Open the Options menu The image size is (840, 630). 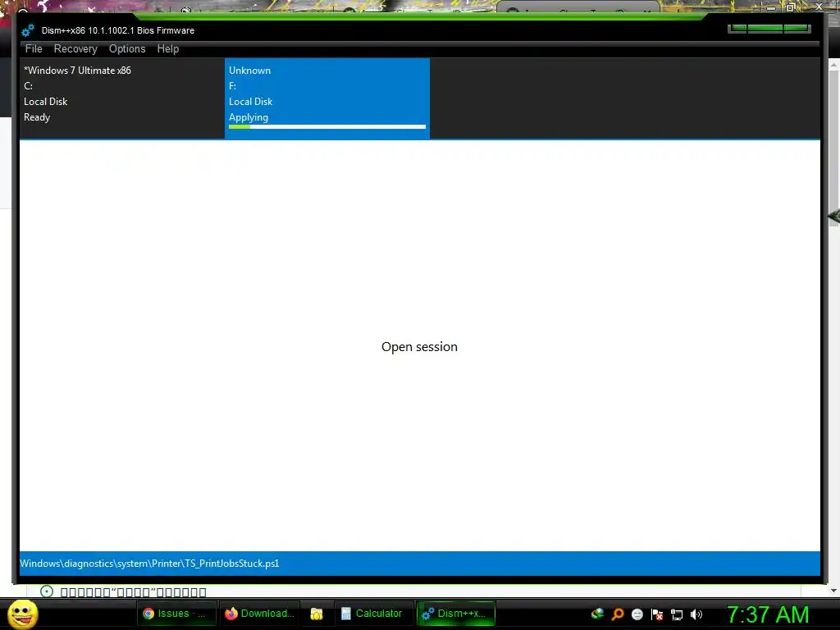point(127,48)
